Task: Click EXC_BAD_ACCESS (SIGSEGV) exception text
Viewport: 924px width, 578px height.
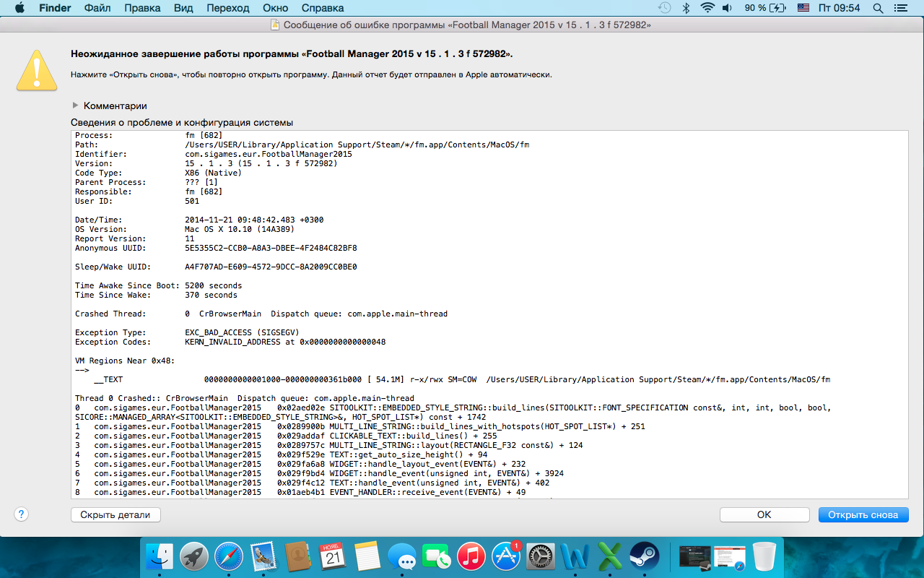Action: (242, 332)
